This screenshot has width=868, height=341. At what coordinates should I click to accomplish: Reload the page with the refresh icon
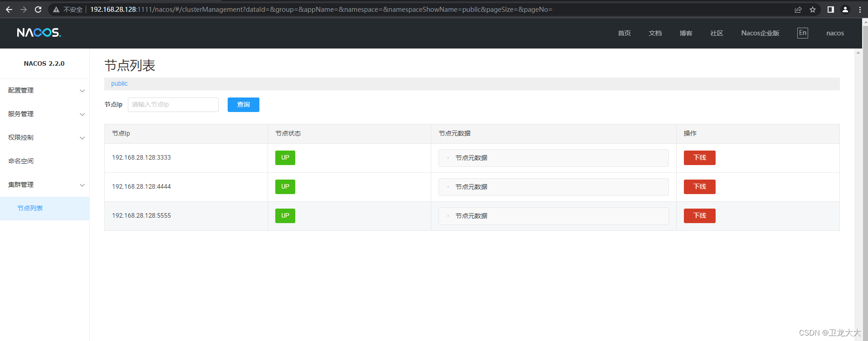click(x=38, y=10)
